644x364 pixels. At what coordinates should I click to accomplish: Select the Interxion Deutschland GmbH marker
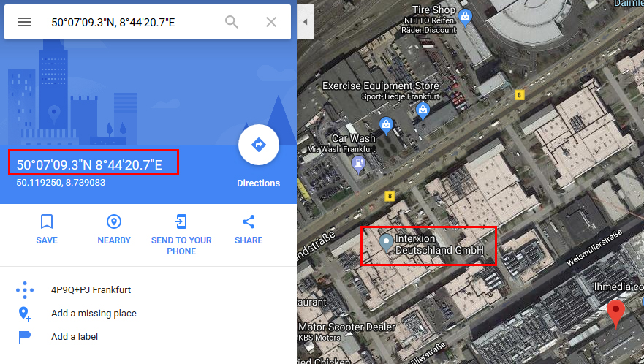tap(386, 243)
